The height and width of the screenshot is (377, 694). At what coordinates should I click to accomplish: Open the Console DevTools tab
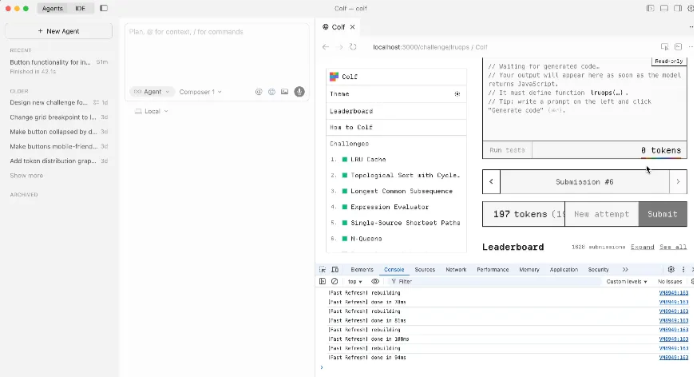click(x=394, y=269)
